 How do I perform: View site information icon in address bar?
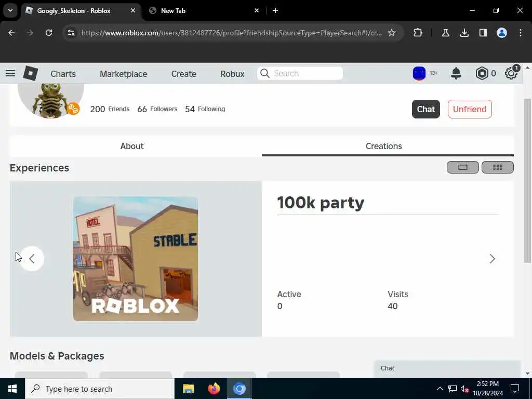click(x=71, y=33)
